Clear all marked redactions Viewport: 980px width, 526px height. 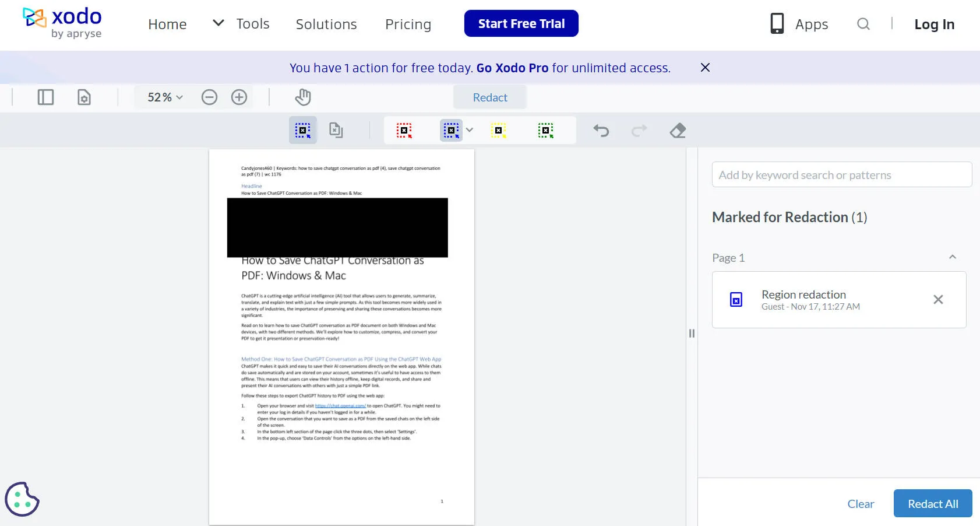coord(861,503)
